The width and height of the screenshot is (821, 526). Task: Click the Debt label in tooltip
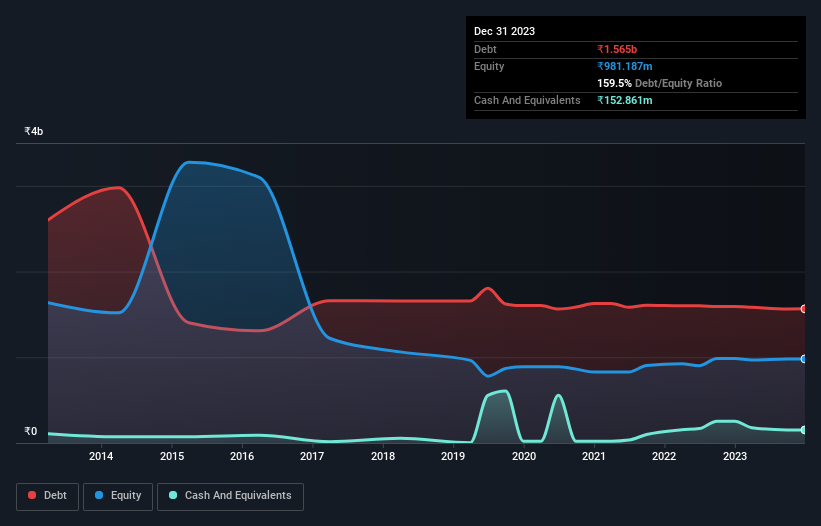[485, 49]
